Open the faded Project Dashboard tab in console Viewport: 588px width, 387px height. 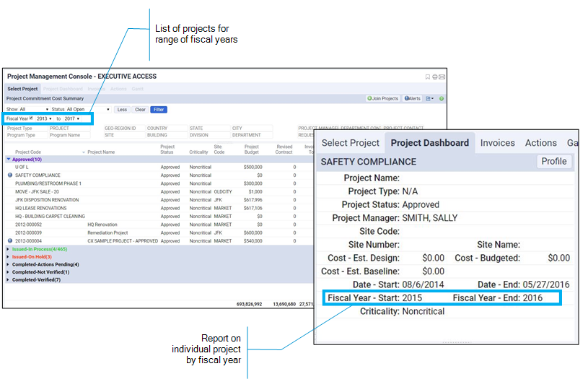63,89
